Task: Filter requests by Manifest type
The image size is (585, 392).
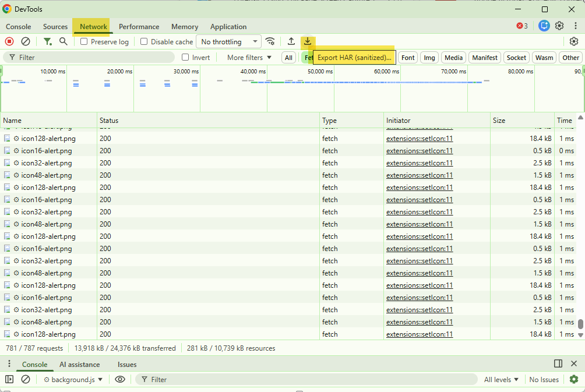Action: click(x=485, y=58)
